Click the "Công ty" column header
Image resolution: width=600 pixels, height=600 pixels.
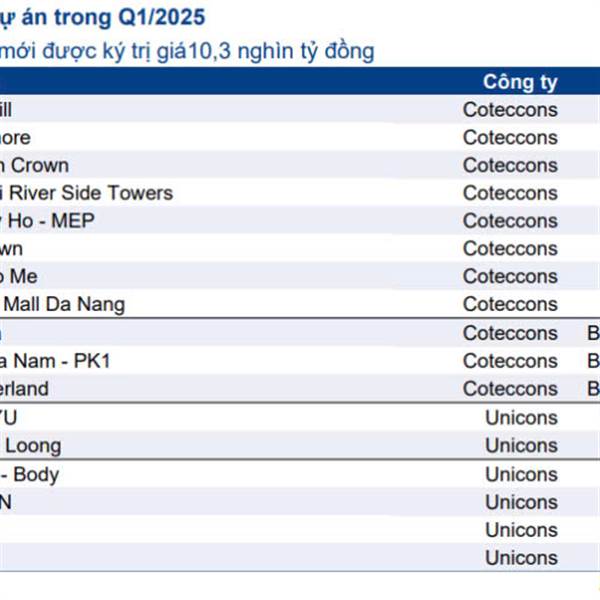click(520, 82)
